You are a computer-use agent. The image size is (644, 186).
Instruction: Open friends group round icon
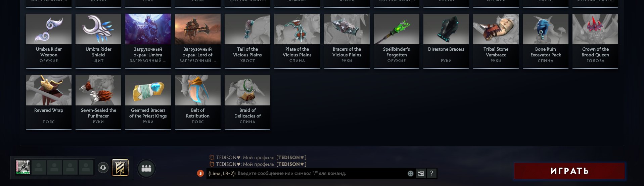[146, 168]
